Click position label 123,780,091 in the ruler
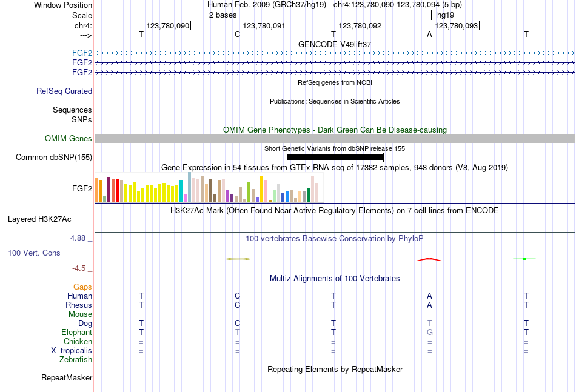Viewport: 576px width, 392px height. click(264, 25)
